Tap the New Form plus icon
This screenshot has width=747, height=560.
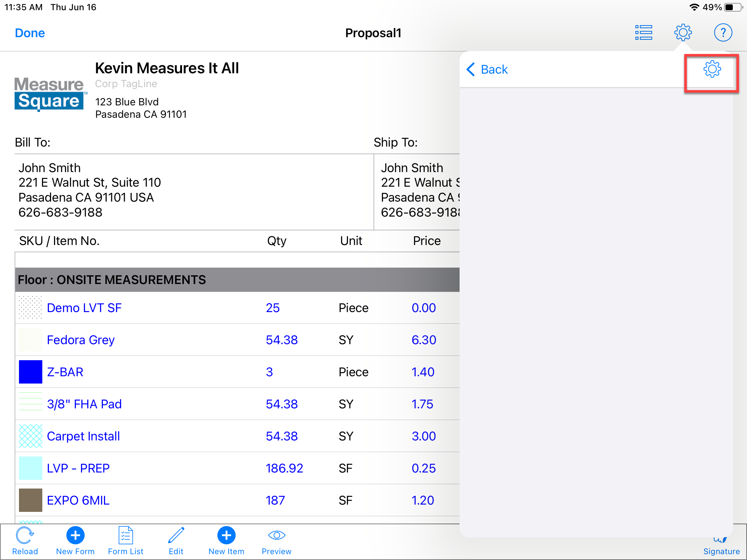(75, 536)
